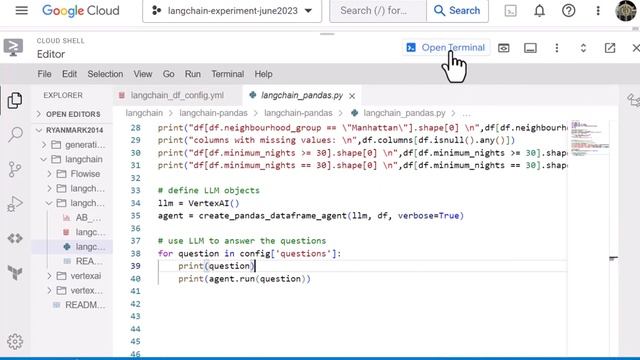Select the root READM... file

tap(79, 305)
